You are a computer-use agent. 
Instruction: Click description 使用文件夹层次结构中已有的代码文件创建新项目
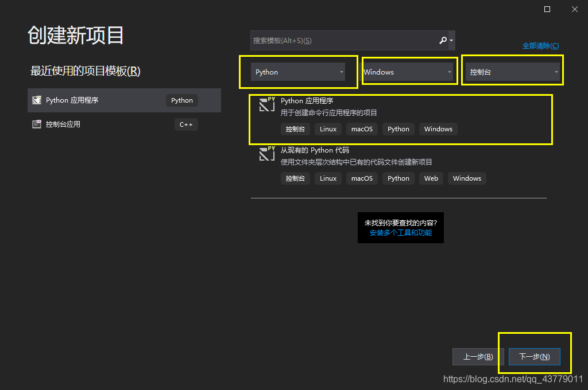356,162
